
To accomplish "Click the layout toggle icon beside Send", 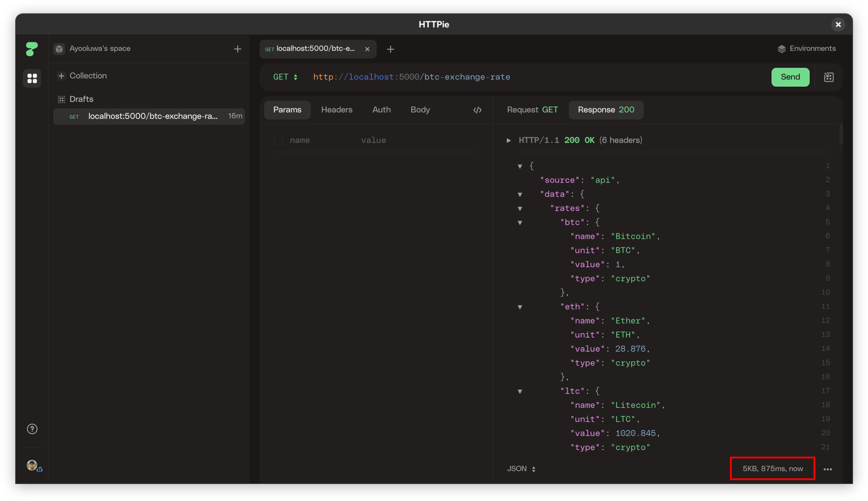I will 829,77.
